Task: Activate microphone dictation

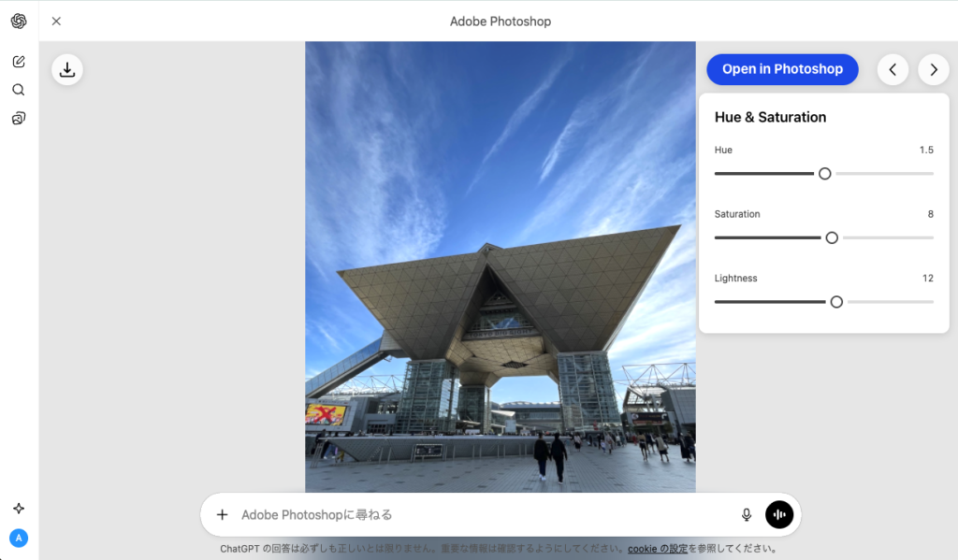Action: (x=747, y=514)
